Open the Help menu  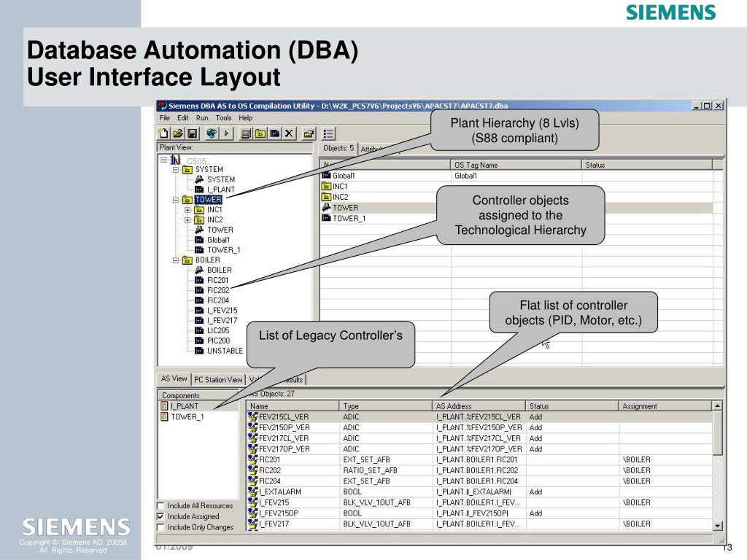pos(245,117)
